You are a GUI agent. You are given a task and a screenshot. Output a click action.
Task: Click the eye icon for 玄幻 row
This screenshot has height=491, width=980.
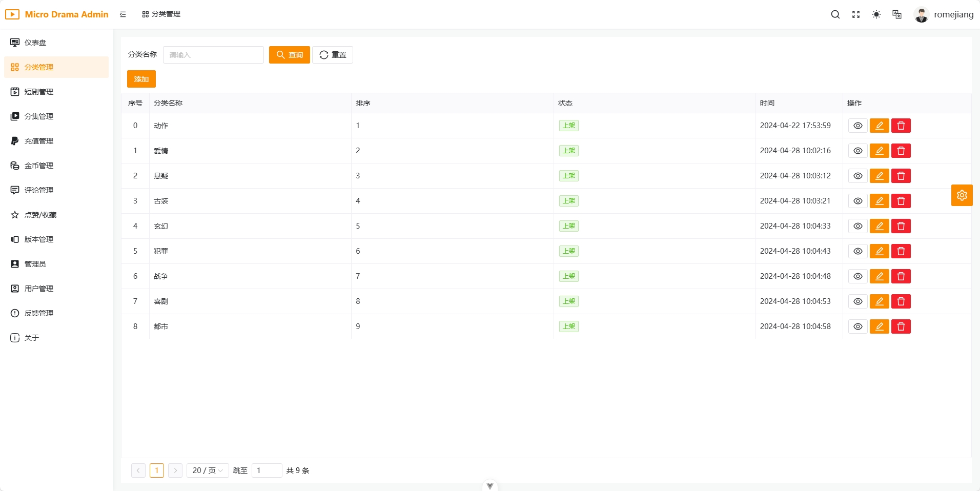pos(857,226)
